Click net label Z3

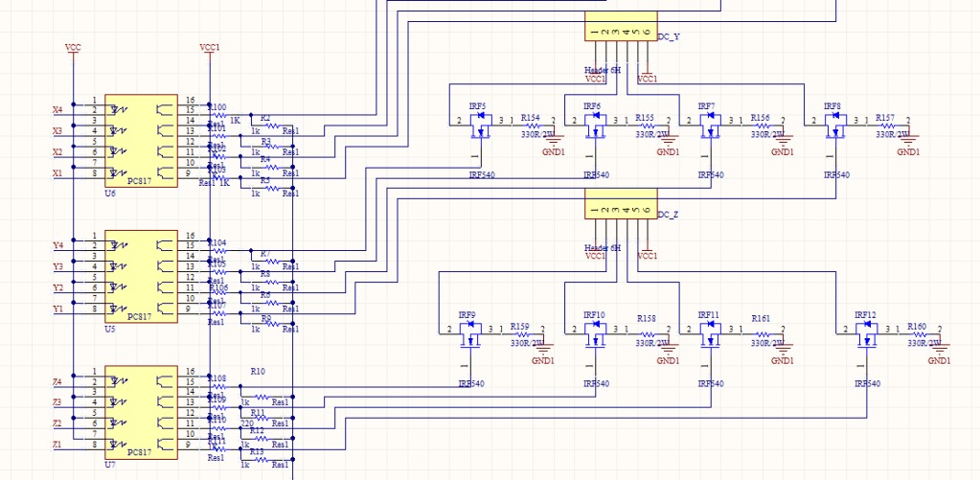tap(57, 402)
